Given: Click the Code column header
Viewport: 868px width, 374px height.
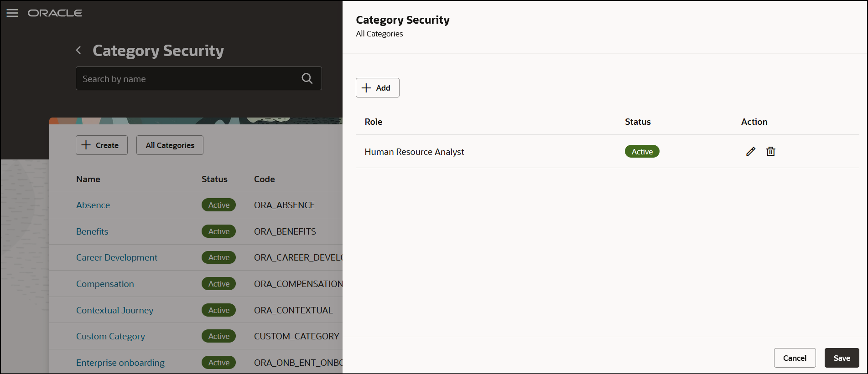Looking at the screenshot, I should pos(265,179).
